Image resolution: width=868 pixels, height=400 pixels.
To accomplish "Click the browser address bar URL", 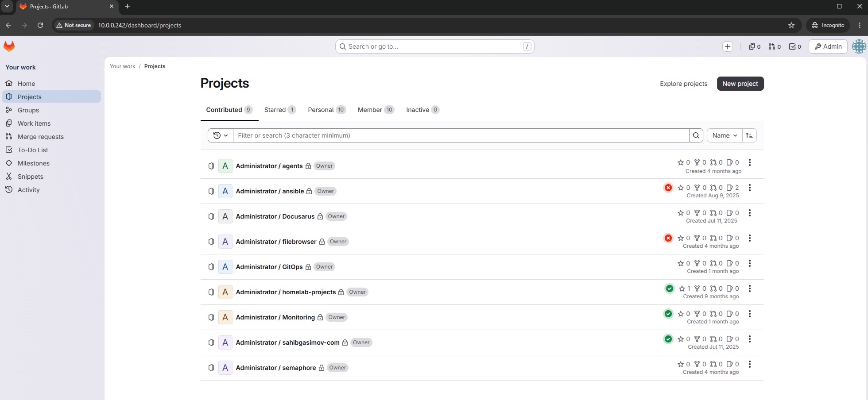I will [139, 25].
